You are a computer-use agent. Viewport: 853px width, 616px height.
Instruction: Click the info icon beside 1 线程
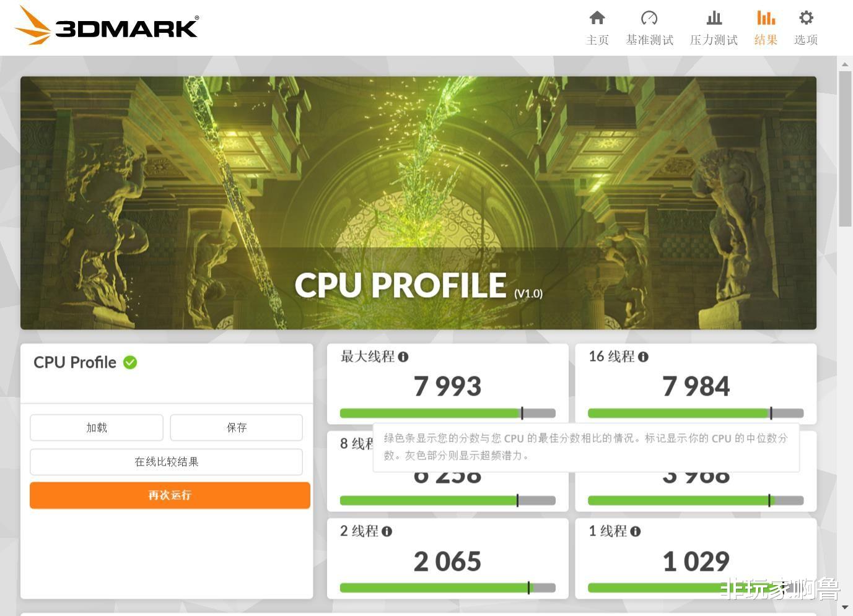(x=636, y=531)
